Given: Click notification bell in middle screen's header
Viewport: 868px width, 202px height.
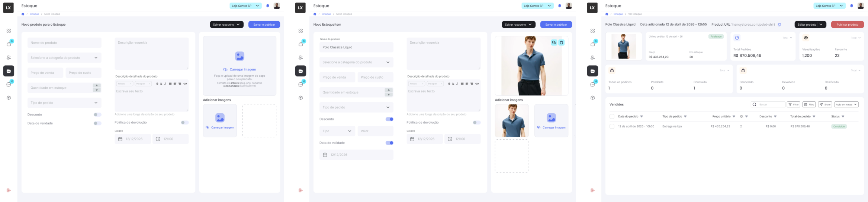Looking at the screenshot, I should pos(559,6).
